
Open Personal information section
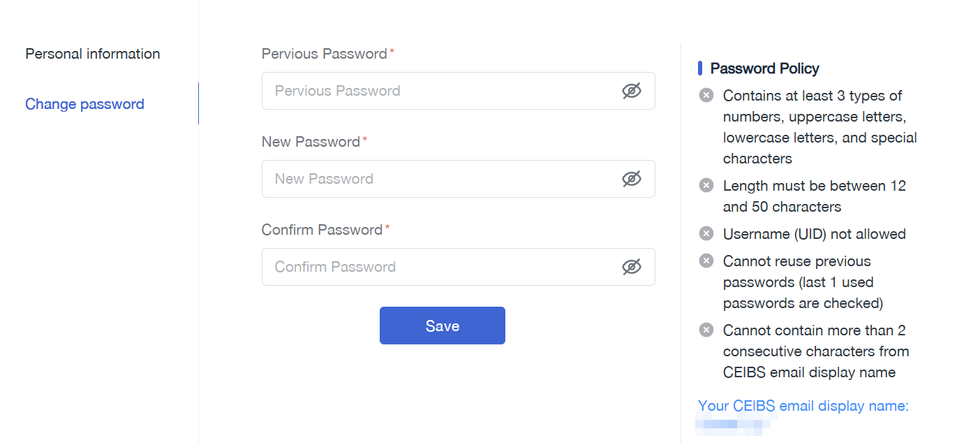click(93, 54)
